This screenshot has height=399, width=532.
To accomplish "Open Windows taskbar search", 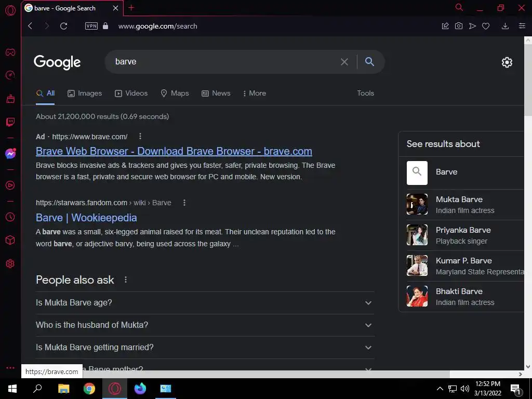I will point(37,389).
